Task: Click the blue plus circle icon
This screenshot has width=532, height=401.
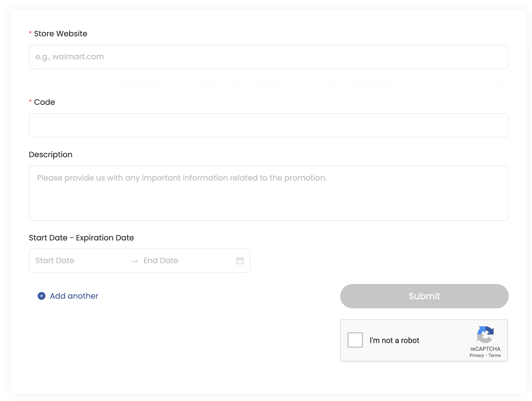Action: click(x=42, y=296)
